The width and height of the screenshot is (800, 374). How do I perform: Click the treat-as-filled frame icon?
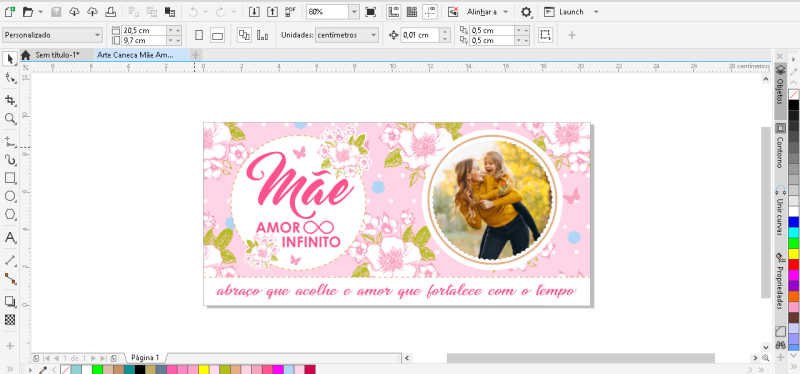545,35
